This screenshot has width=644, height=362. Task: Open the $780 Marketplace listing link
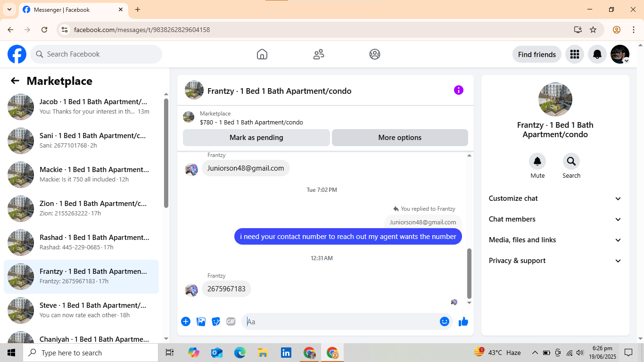251,123
